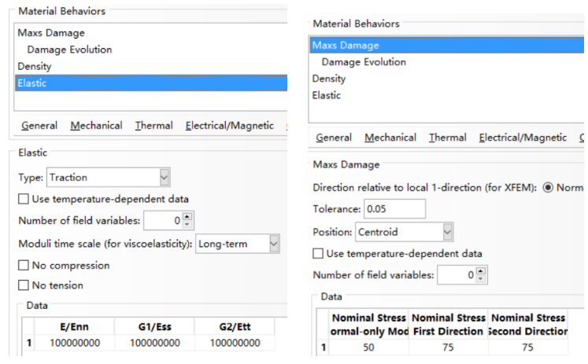Viewport: 588px width, 364px height.
Task: Open the left panel's Mechanical menu
Action: (96, 126)
